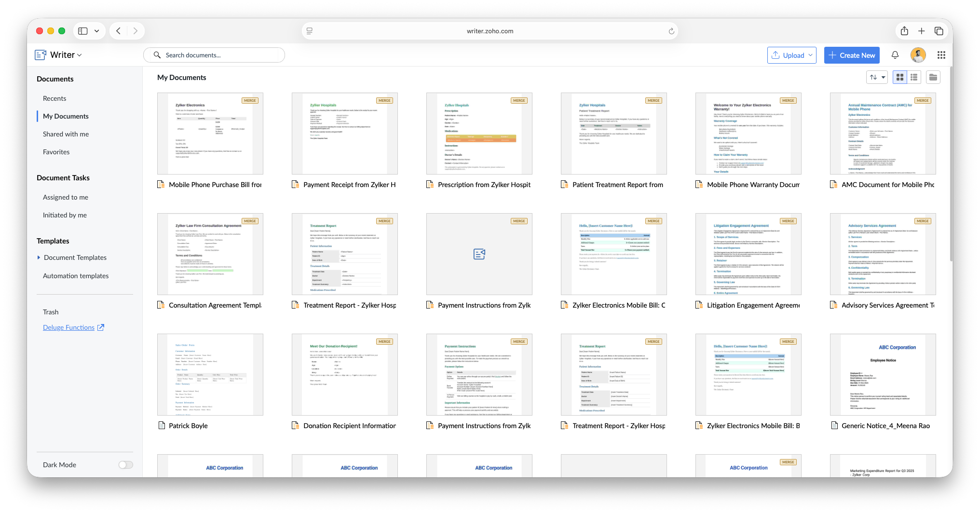
Task: Open the Mobile Phone Purchase Bill thumbnail
Action: [x=210, y=134]
